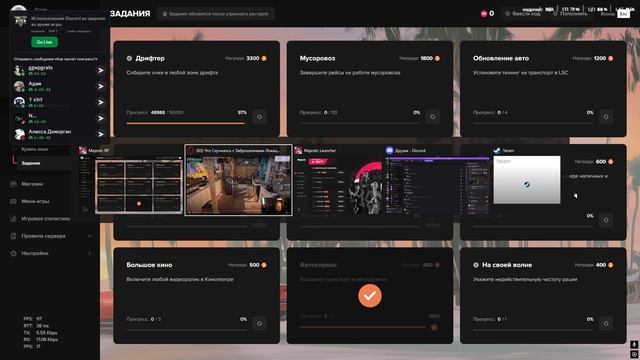Click coin icon beside 3300 reward
The image size is (640, 360).
coord(264,58)
